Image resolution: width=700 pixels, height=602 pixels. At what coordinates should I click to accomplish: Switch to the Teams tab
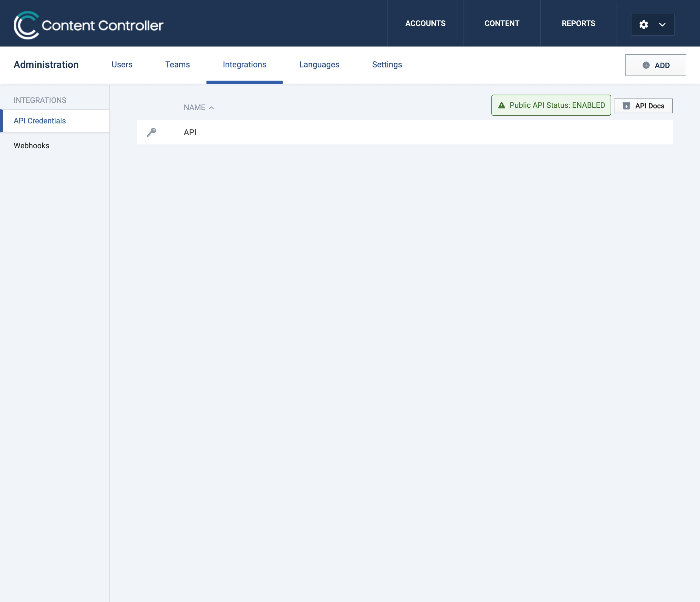177,64
